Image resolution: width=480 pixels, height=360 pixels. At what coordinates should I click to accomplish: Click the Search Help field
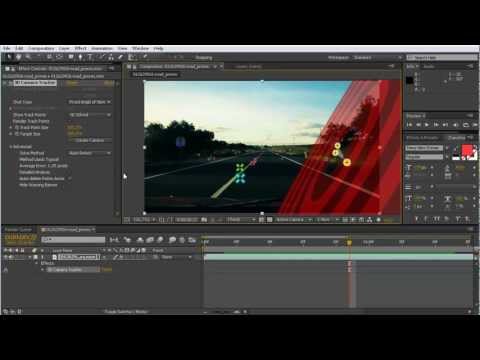click(x=442, y=58)
